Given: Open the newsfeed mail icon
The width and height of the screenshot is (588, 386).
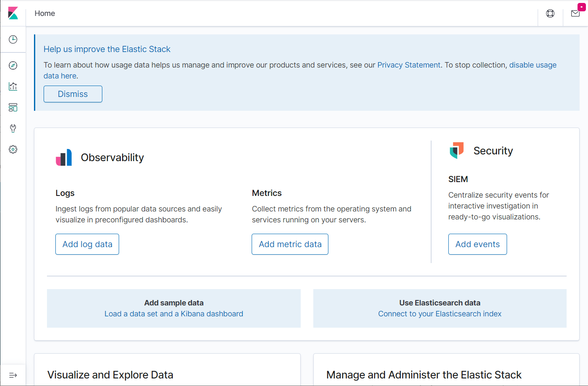Looking at the screenshot, I should coord(575,13).
